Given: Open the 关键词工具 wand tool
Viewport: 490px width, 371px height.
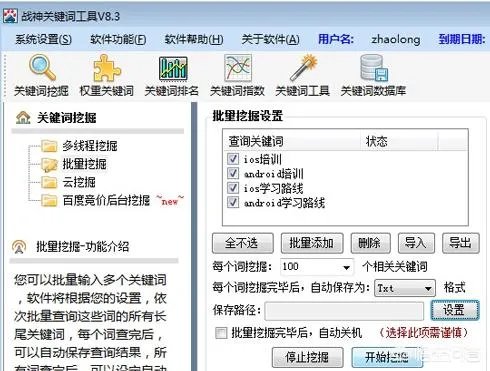Looking at the screenshot, I should [303, 75].
